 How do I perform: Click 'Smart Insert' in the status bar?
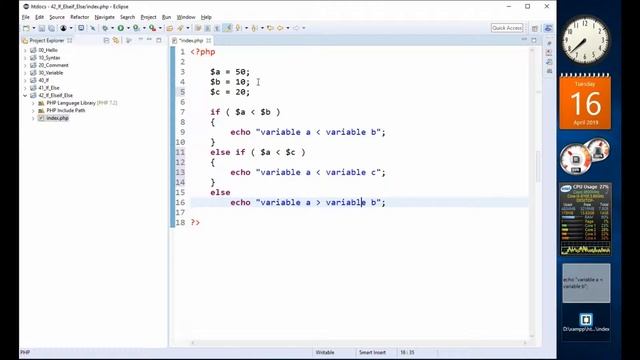372,352
